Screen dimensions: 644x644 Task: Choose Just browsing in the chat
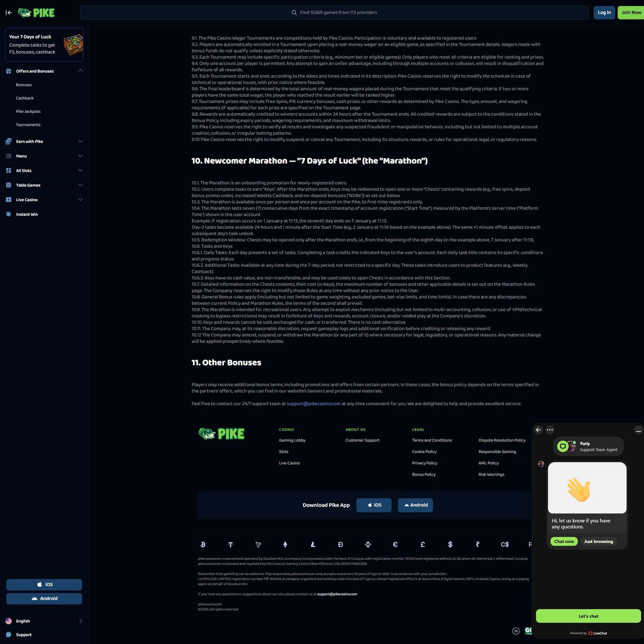click(599, 541)
